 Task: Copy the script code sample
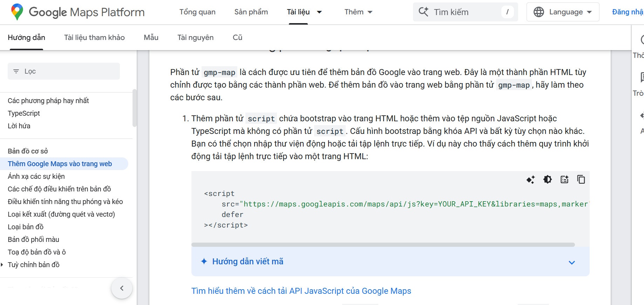coord(581,179)
